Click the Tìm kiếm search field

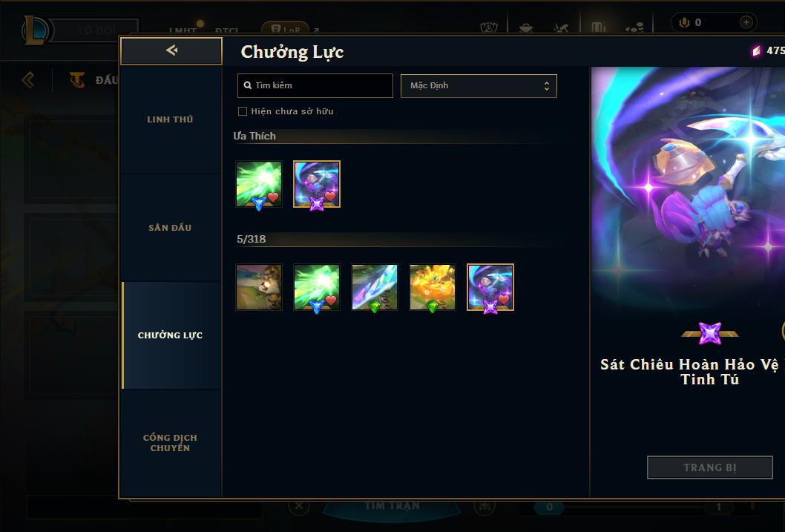315,86
